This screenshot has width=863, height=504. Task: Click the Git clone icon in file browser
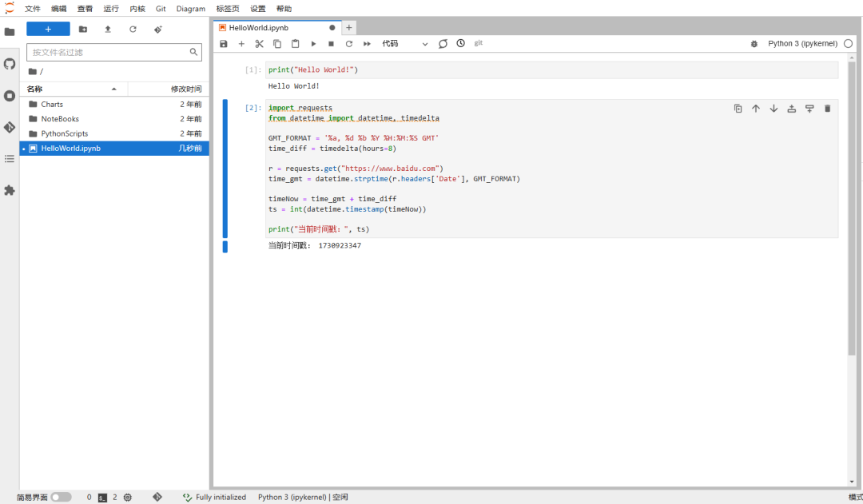pos(158,30)
